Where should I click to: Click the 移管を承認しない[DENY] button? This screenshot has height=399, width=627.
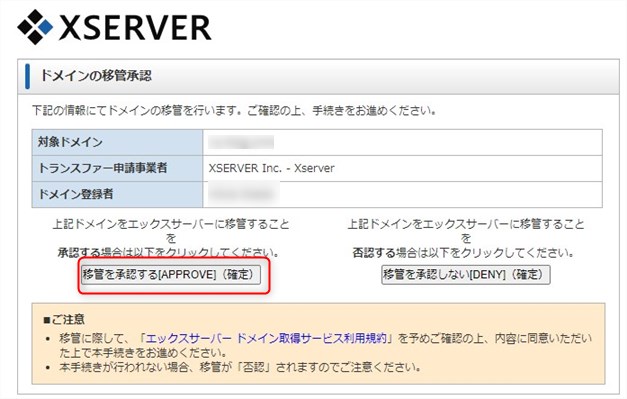pyautogui.click(x=466, y=275)
